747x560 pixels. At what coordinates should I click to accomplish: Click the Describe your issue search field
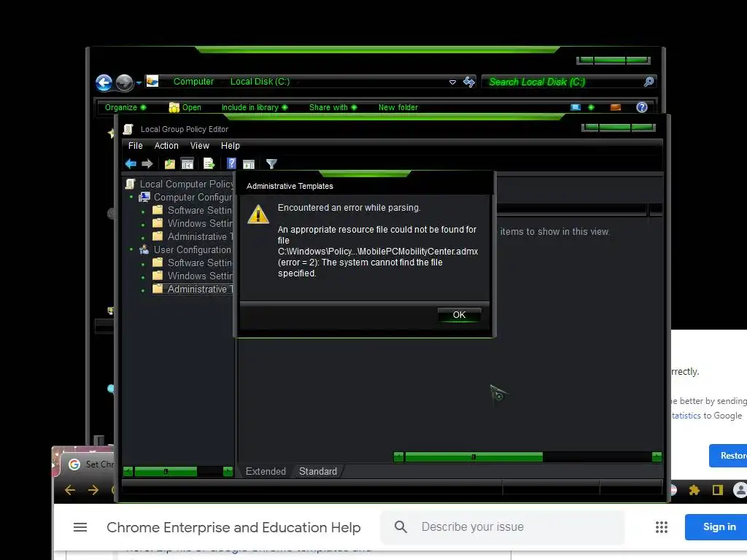click(503, 526)
